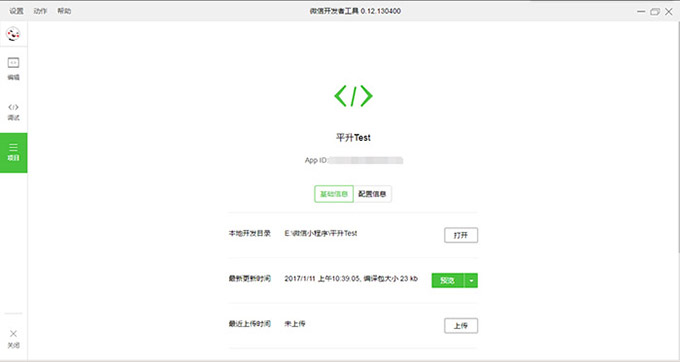Click the update time 2017/1/11 text
Image resolution: width=680 pixels, height=362 pixels.
pyautogui.click(x=351, y=278)
